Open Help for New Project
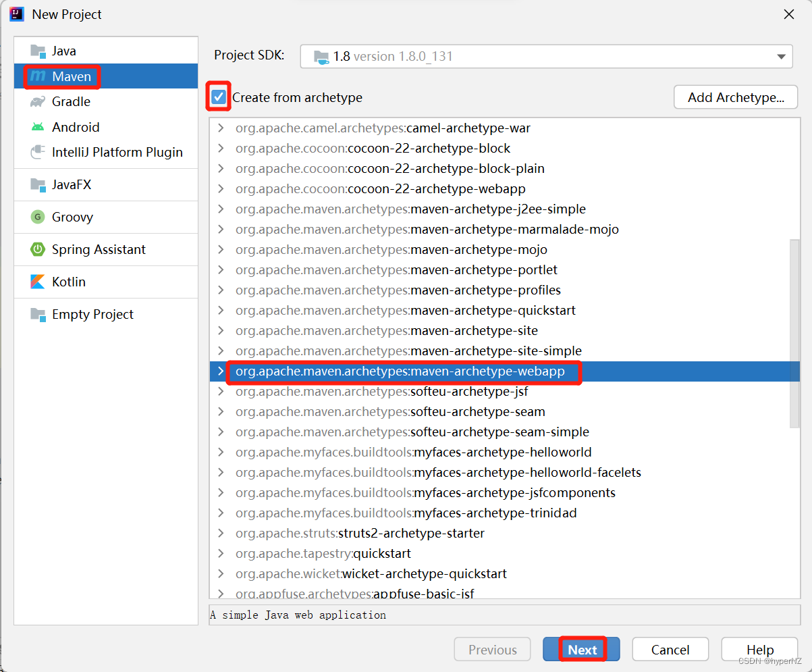Viewport: 812px width, 672px height. pyautogui.click(x=760, y=650)
